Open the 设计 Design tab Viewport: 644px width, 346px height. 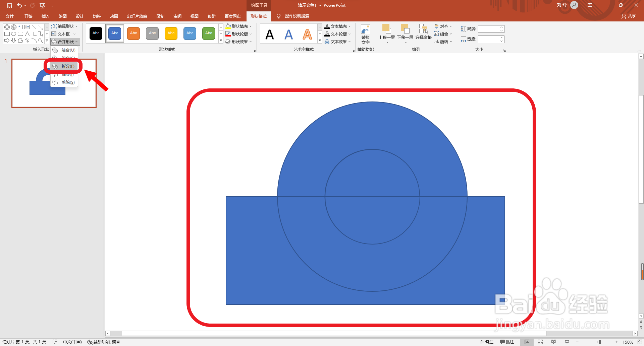click(x=79, y=16)
